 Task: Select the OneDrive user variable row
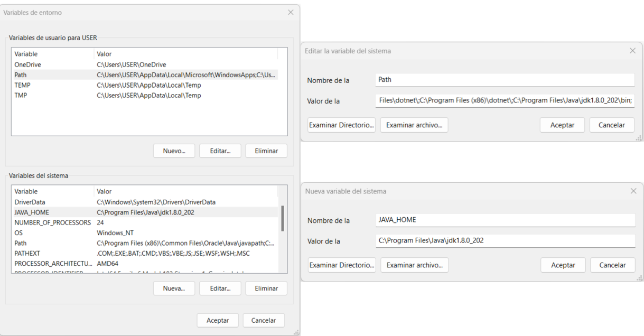pos(144,64)
